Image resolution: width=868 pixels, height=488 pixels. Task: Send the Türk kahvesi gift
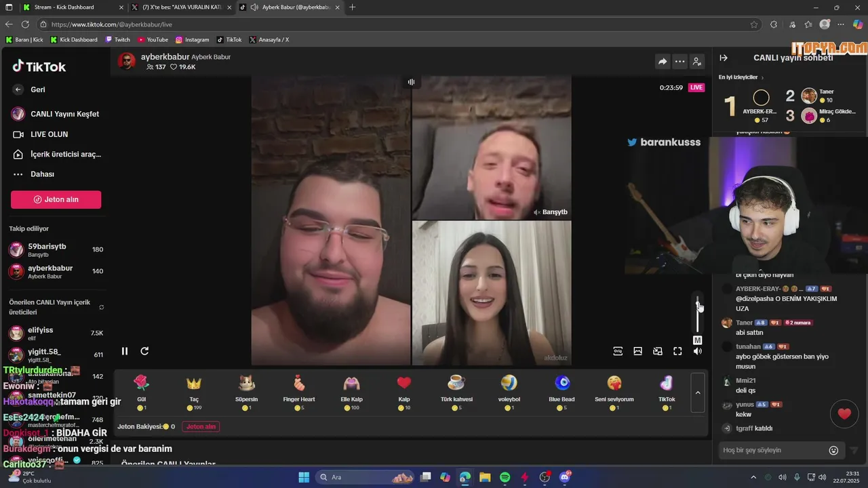(456, 392)
